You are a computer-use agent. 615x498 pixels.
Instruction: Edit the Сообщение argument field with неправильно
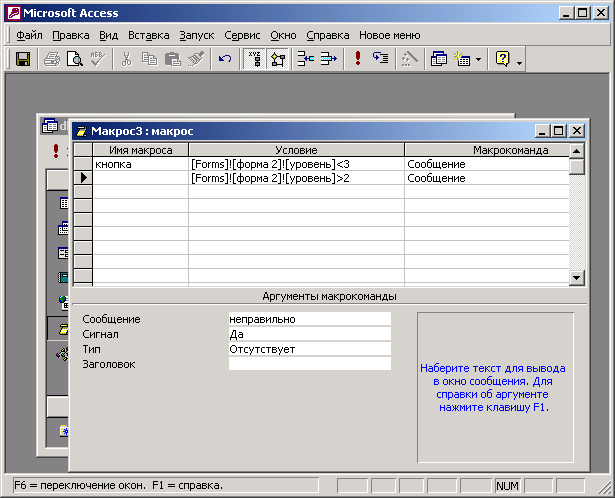click(x=309, y=319)
